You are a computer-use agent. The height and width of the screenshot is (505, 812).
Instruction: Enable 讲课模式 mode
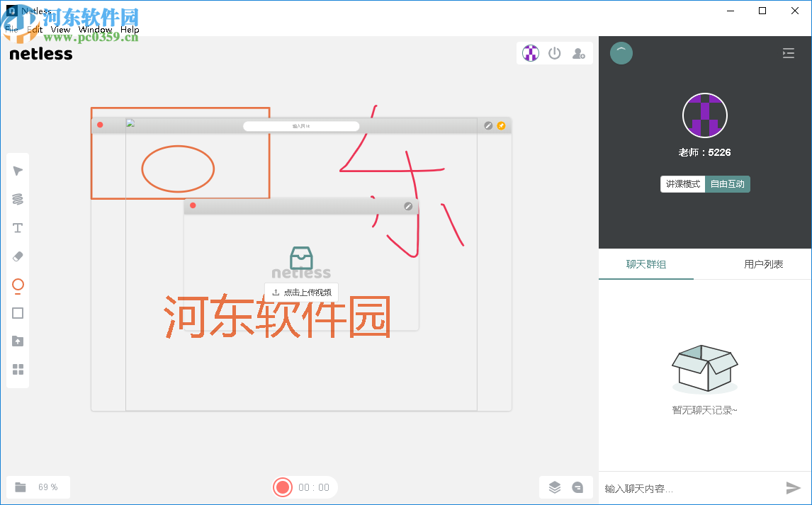(x=683, y=183)
